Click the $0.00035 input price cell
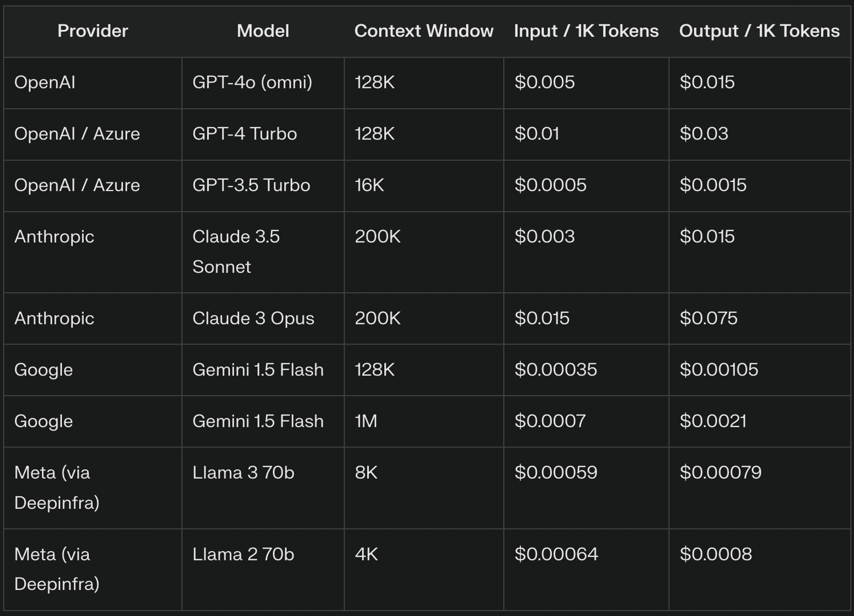 click(x=586, y=370)
